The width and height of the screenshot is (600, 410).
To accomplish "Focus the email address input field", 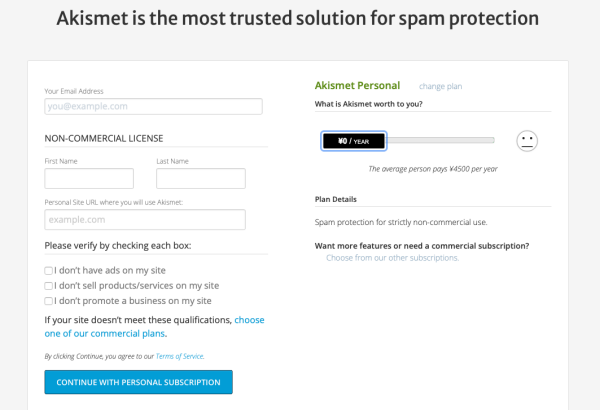I will point(153,106).
